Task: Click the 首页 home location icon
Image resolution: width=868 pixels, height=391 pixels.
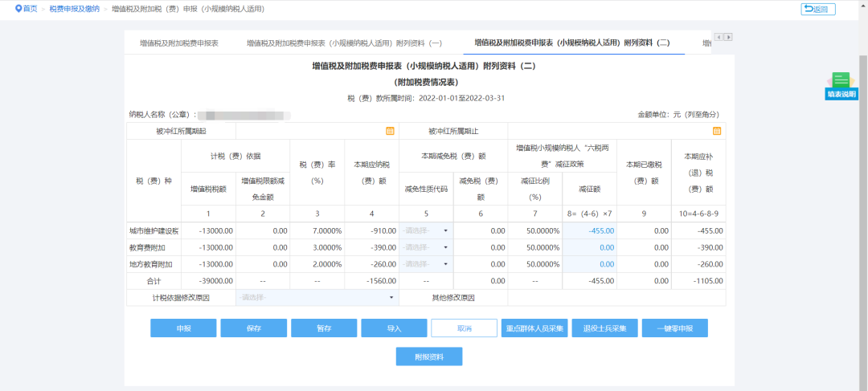Action: (18, 9)
